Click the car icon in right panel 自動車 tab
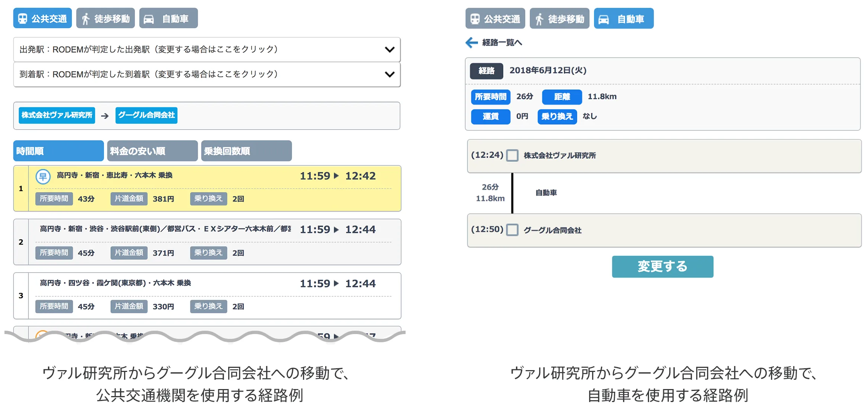Viewport: 868px width, 408px height. point(604,19)
